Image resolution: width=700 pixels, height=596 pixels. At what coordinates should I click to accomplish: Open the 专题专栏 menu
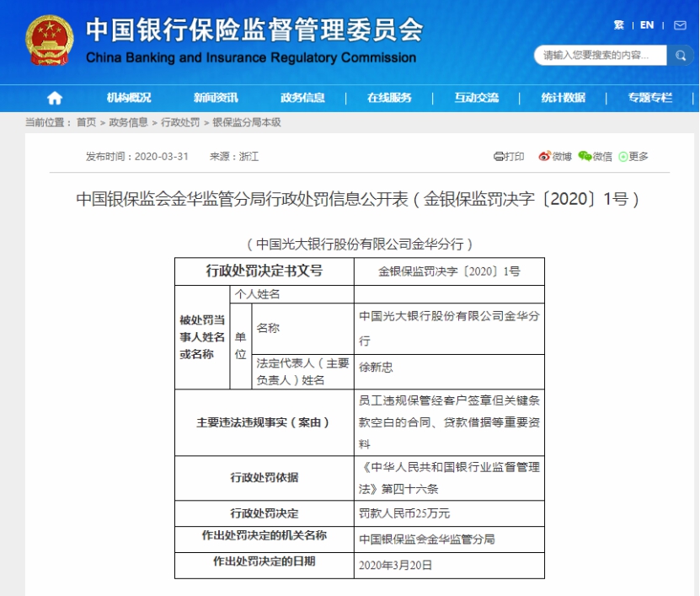(x=650, y=98)
